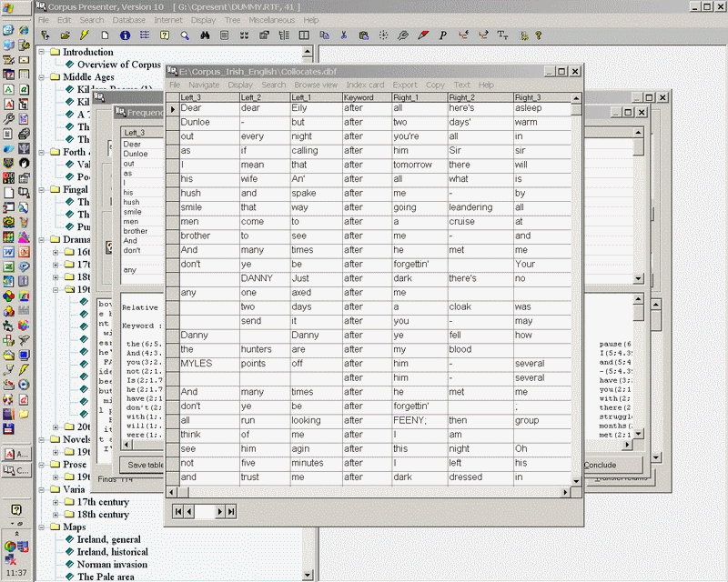
Task: Click the Corpus Presenter taskbar button
Action: coord(17,470)
